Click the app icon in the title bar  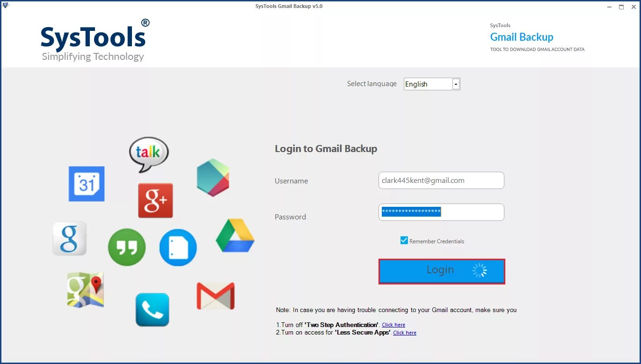[x=5, y=6]
